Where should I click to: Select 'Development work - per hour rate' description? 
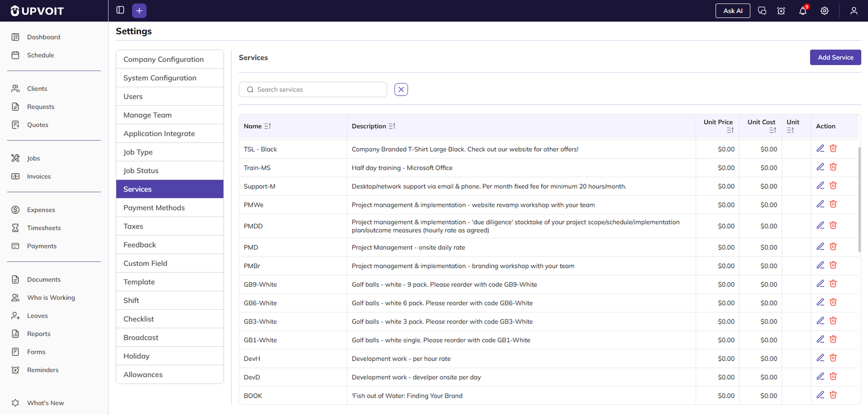point(401,359)
